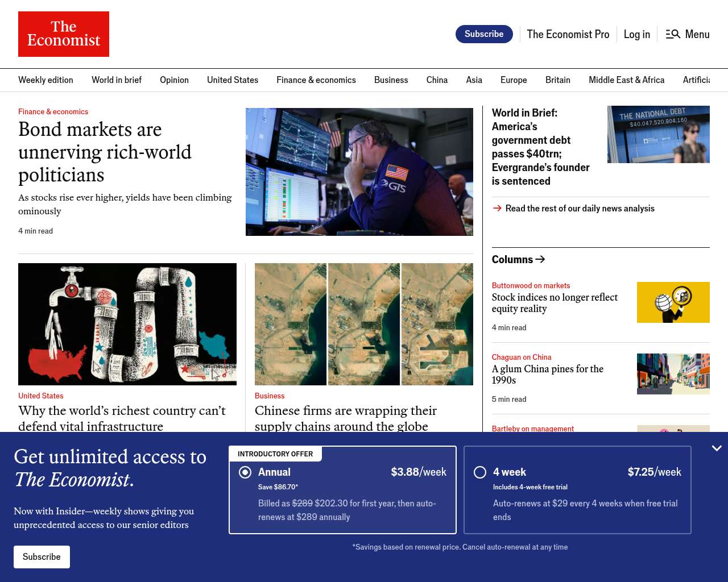This screenshot has width=728, height=582.
Task: Open the China nav item
Action: [437, 80]
